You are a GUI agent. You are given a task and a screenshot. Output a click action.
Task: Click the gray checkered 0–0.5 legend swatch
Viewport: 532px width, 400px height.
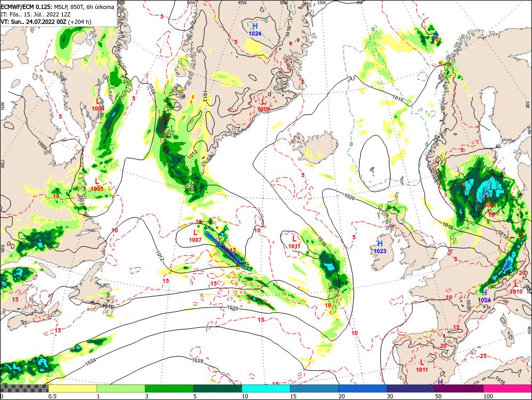click(24, 388)
